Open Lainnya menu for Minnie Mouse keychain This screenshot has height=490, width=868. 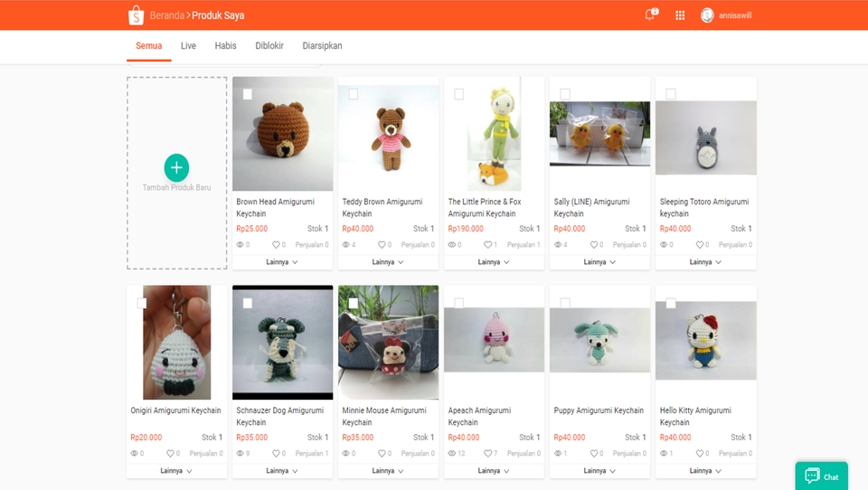(x=388, y=471)
